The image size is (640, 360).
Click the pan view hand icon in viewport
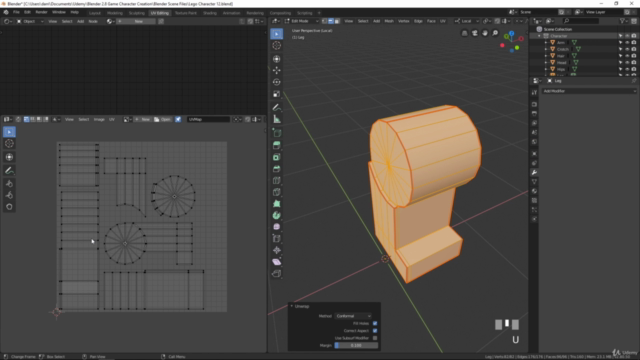(x=485, y=33)
